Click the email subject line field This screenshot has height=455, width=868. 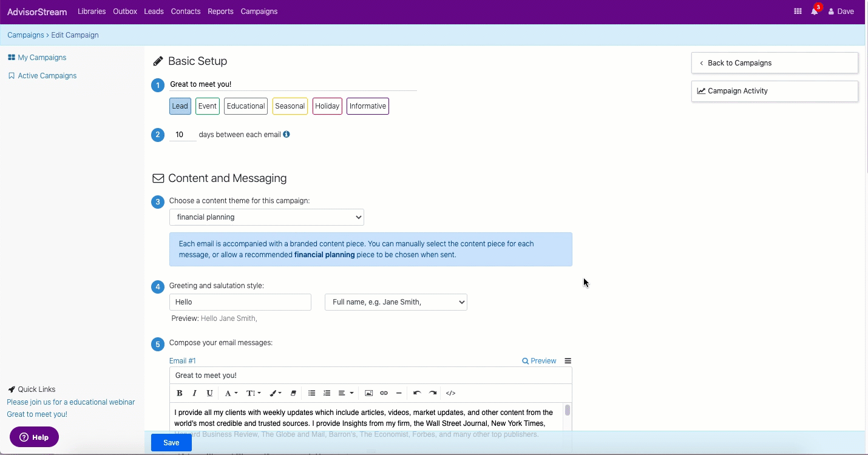(x=371, y=376)
